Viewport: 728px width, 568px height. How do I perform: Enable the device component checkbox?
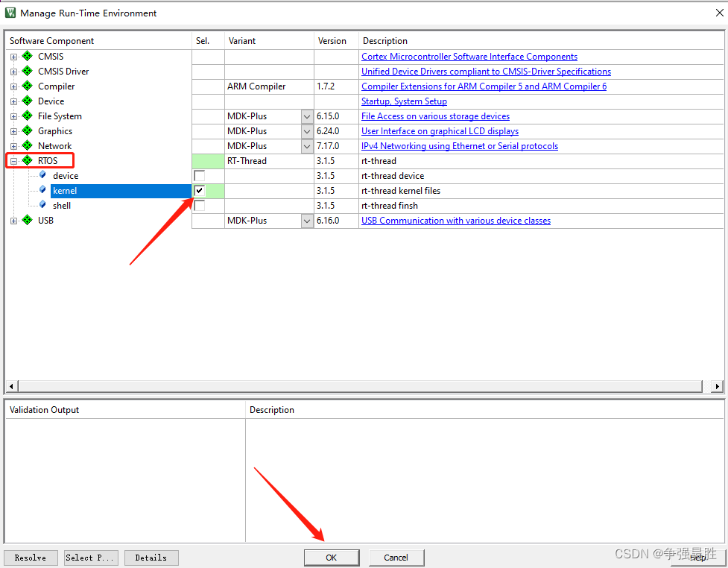[x=198, y=175]
